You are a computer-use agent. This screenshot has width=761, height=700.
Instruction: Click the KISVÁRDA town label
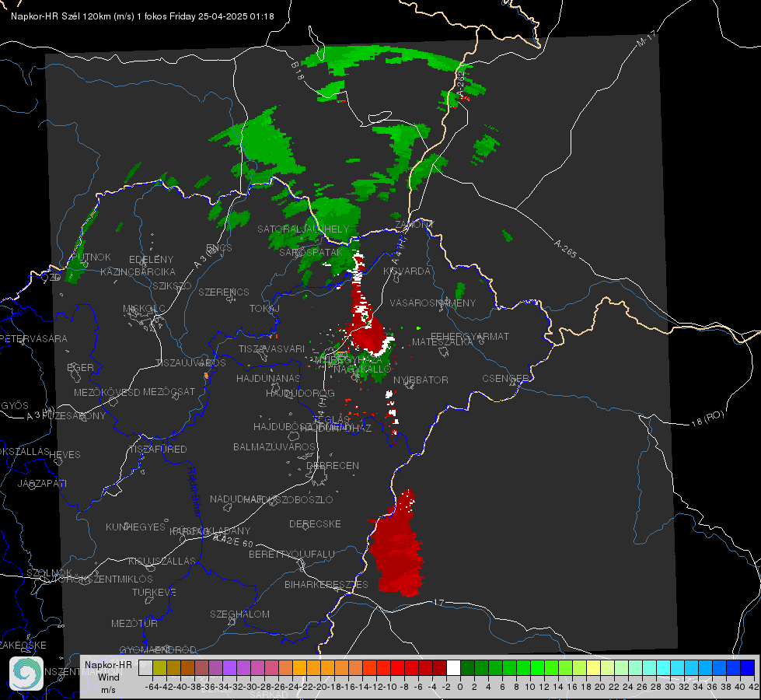407,271
